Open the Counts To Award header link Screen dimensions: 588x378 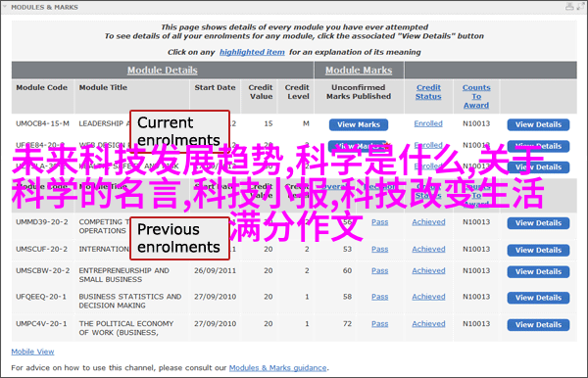click(x=476, y=96)
